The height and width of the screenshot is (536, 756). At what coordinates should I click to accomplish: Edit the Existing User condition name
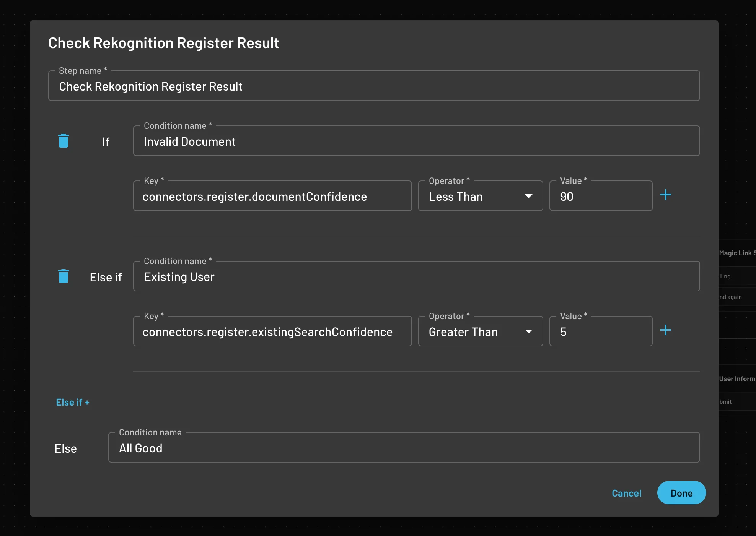[x=416, y=276]
